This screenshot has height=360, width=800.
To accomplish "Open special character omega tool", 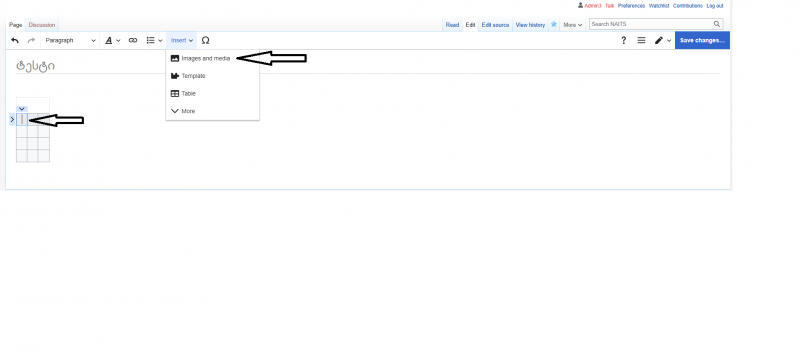I will click(x=206, y=40).
